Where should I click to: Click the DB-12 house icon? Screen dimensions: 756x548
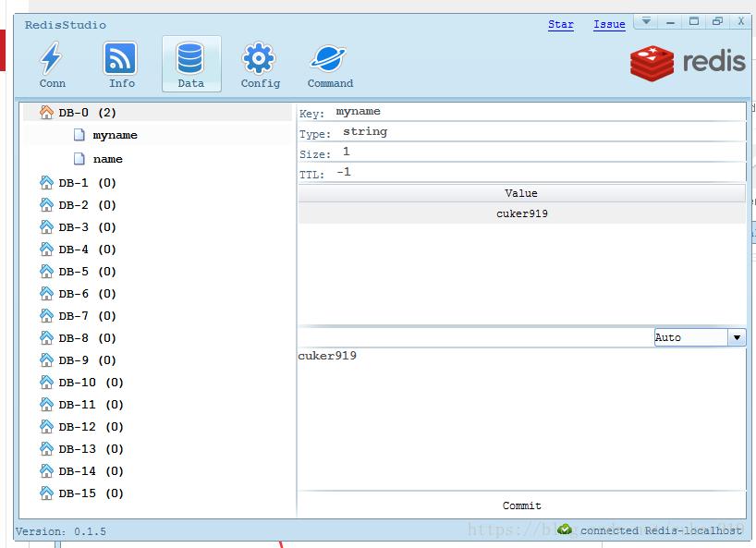[x=47, y=427]
